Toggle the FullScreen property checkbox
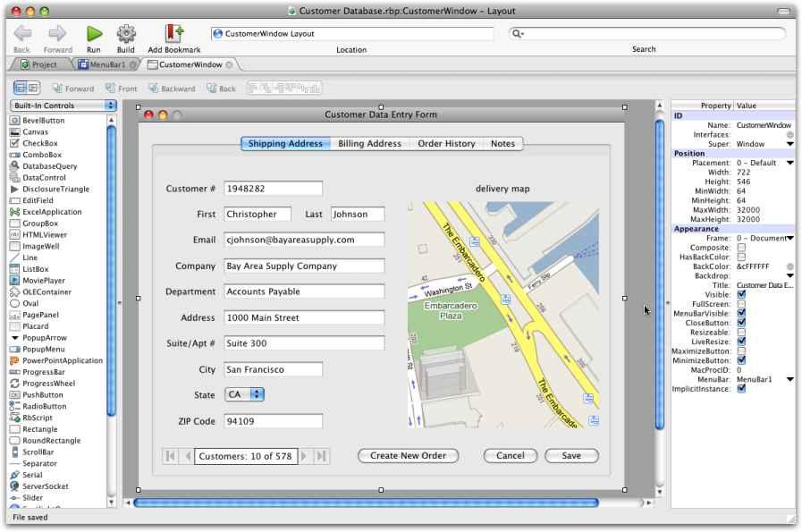802x532 pixels. (740, 304)
